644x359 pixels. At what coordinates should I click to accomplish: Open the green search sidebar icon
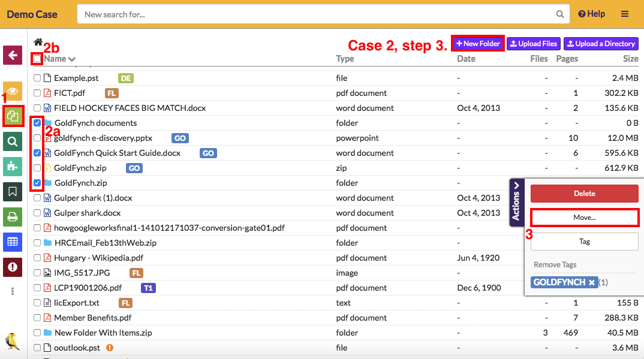pos(13,141)
